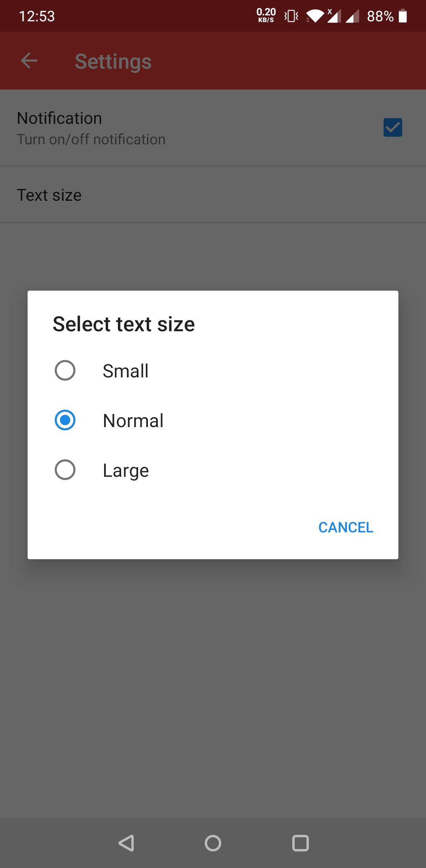The image size is (426, 868).
Task: Open the Text size setting row
Action: click(x=213, y=195)
